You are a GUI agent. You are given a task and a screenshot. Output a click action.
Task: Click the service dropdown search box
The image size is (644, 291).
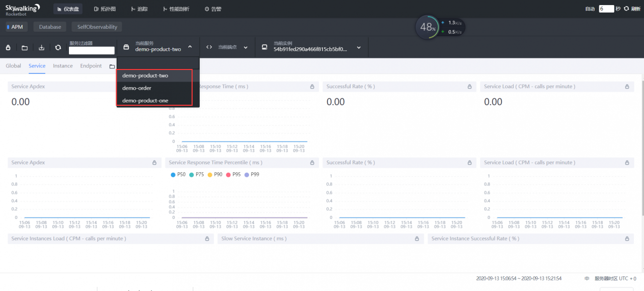(158, 63)
